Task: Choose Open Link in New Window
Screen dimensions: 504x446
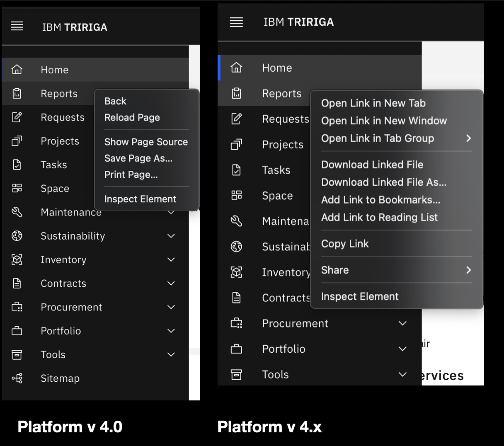Action: click(x=384, y=121)
